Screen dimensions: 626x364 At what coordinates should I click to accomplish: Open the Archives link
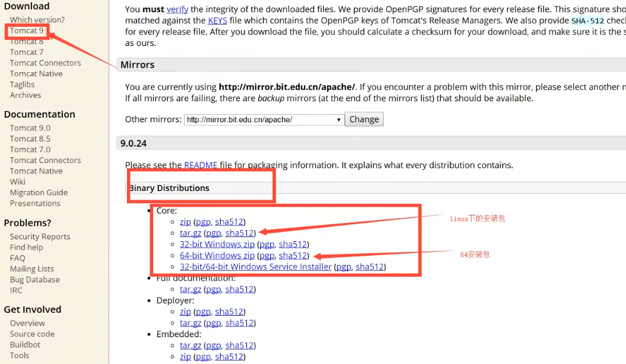click(x=25, y=96)
